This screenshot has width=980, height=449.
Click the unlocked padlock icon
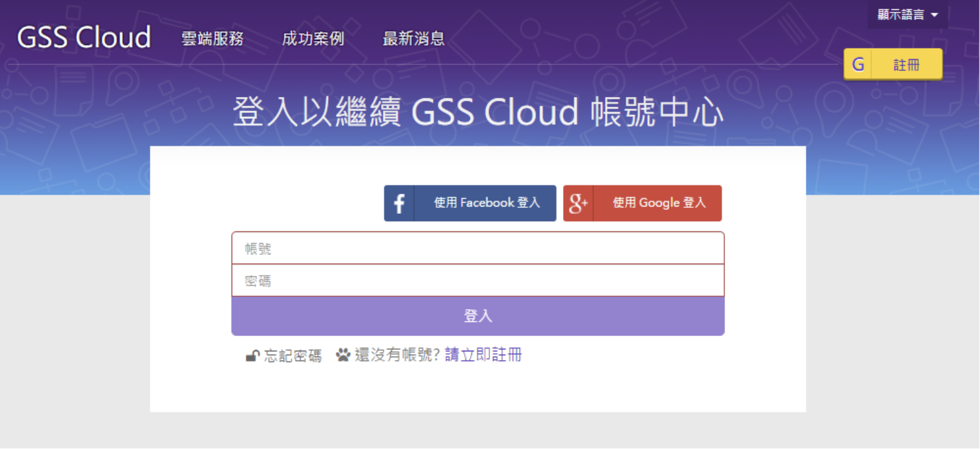[x=252, y=356]
